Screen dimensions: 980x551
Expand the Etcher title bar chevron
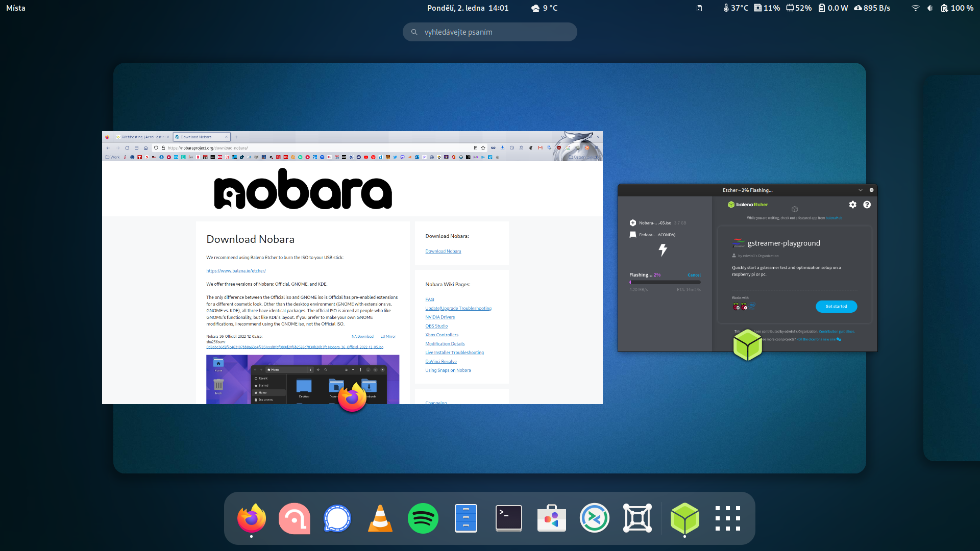click(861, 190)
